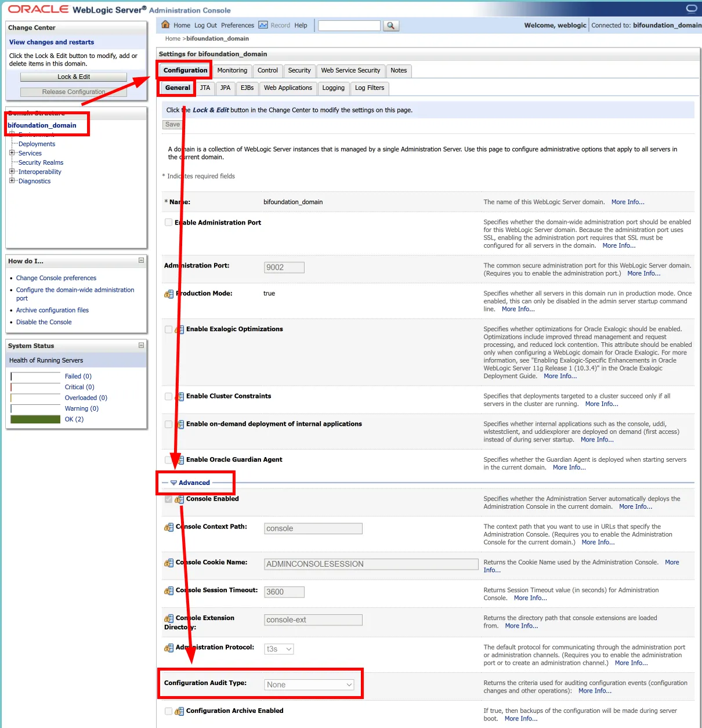Open Web Service Security tab
The width and height of the screenshot is (702, 728).
point(350,71)
